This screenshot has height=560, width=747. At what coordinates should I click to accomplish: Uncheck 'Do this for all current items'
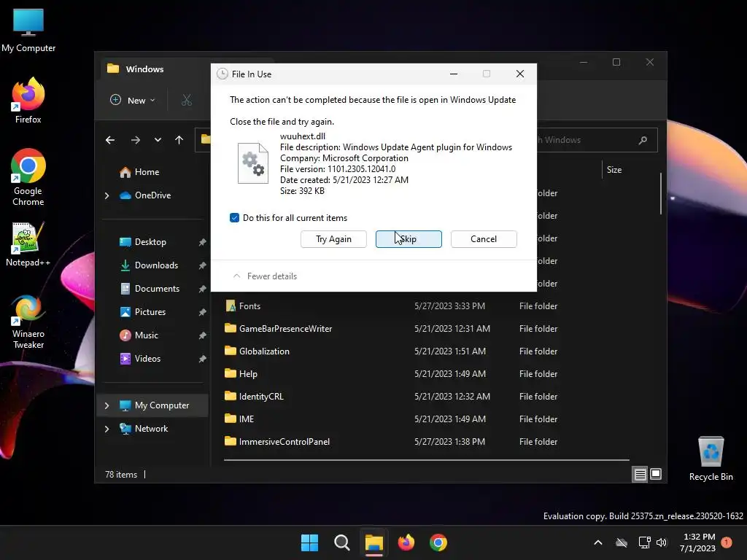click(x=234, y=217)
